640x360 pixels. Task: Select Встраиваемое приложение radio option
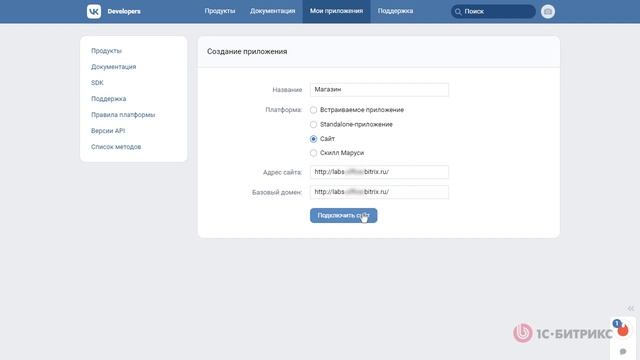[x=313, y=110]
